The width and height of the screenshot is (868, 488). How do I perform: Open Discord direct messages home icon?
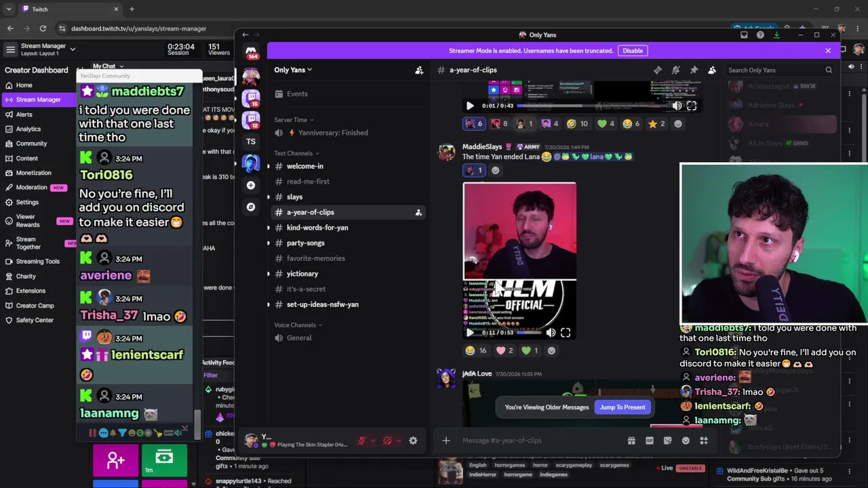tap(251, 52)
